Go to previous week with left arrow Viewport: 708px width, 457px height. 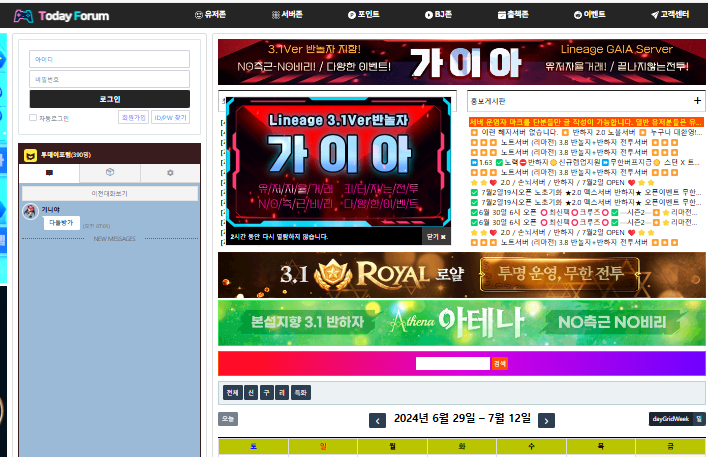[377, 420]
